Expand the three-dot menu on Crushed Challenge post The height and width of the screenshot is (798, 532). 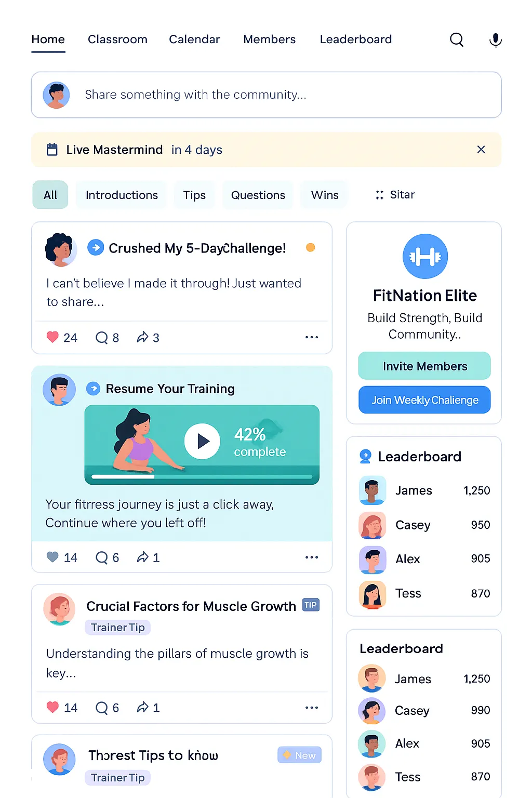[312, 338]
